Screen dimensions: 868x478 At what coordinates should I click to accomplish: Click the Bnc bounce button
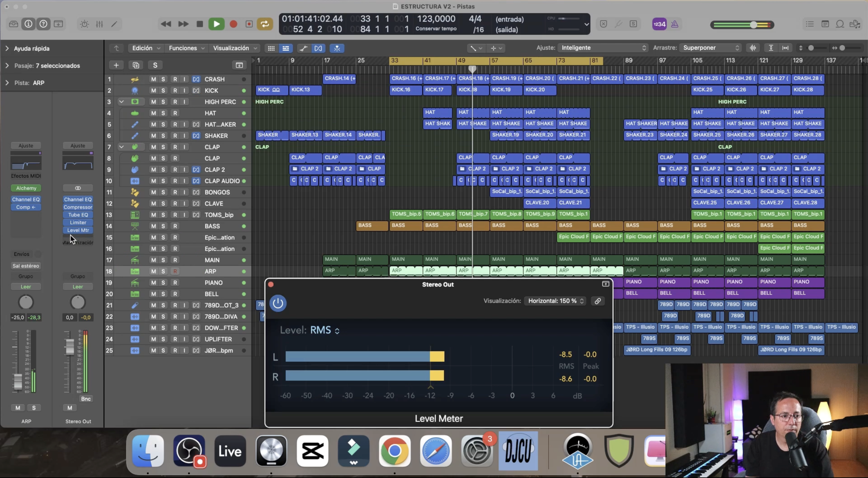pos(86,398)
